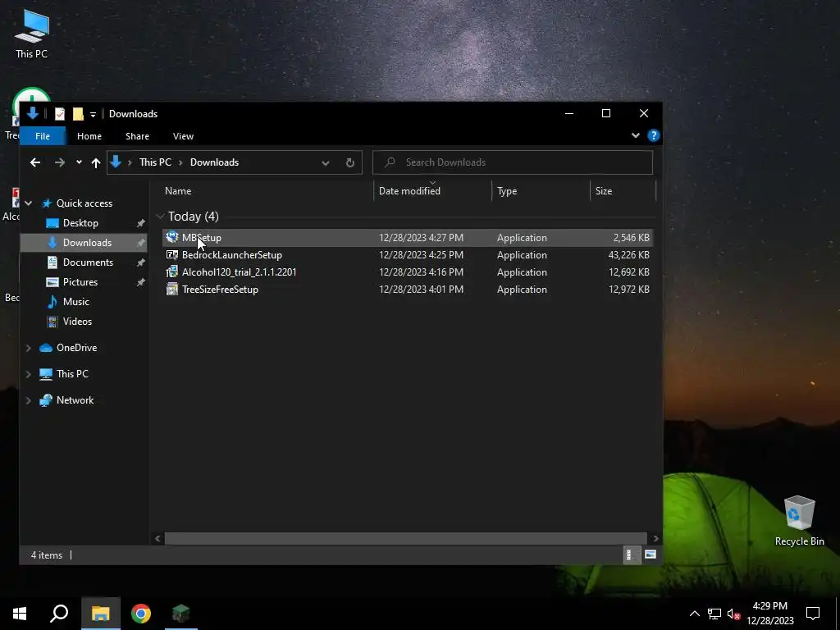Open the File ribbon tab
The image size is (840, 630).
[43, 136]
